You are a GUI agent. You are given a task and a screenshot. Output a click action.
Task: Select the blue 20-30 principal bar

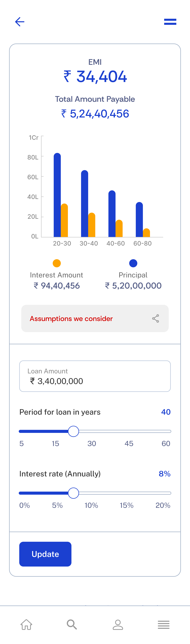57,195
